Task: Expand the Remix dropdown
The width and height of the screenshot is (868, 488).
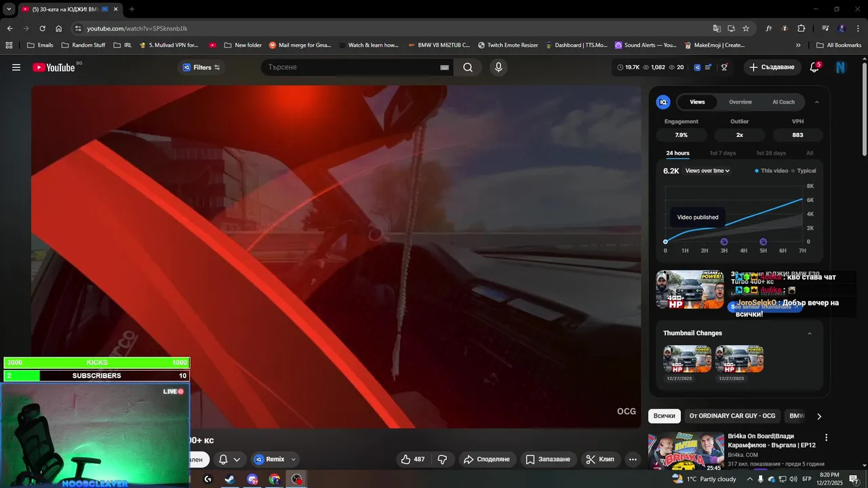Action: coord(294,459)
